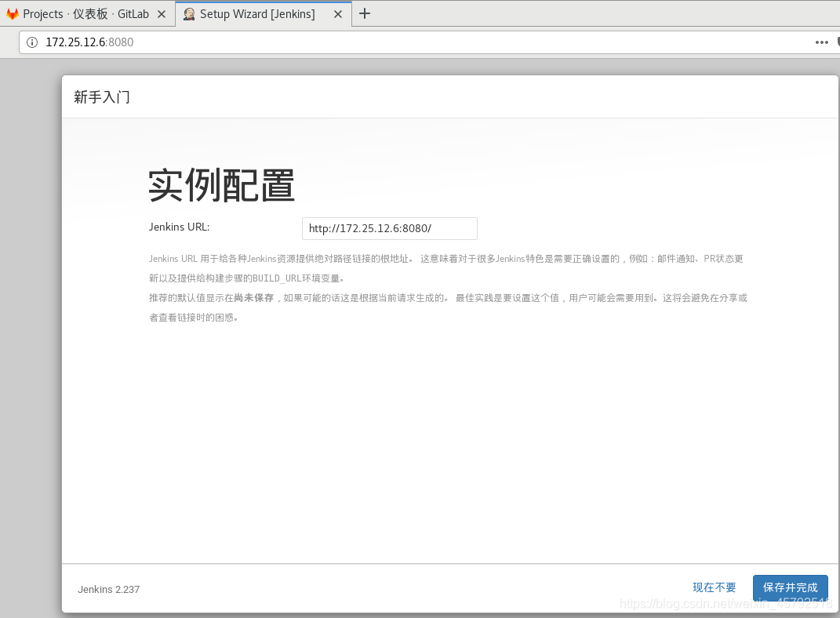Click the 现在不要 link
840x618 pixels.
click(x=714, y=587)
